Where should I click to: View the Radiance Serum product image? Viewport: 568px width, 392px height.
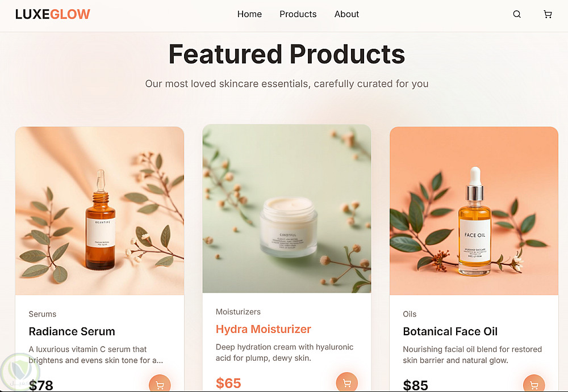click(99, 210)
